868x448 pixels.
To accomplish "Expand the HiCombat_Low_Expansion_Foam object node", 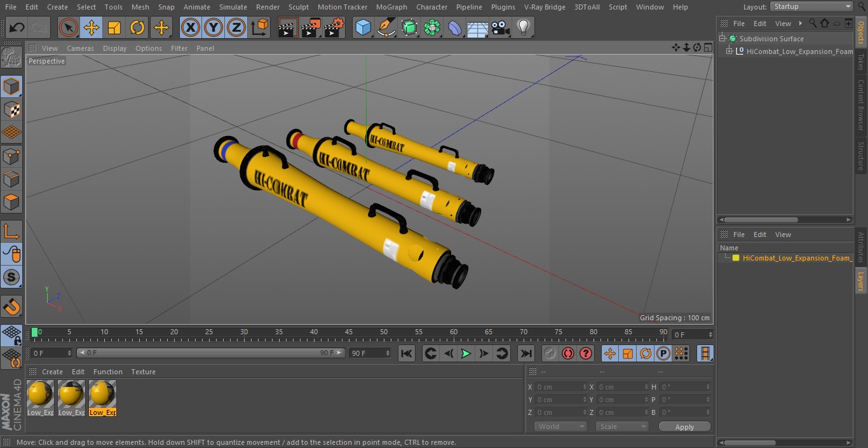I will (729, 51).
